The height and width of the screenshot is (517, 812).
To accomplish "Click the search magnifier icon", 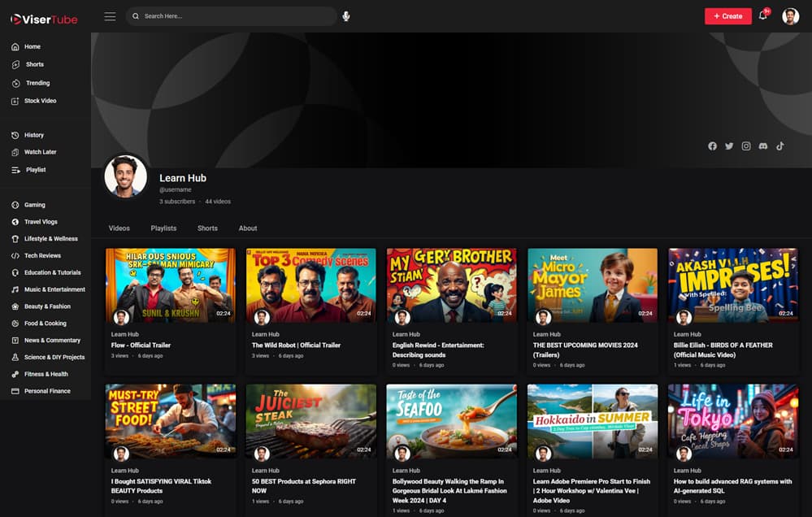I will pos(136,16).
